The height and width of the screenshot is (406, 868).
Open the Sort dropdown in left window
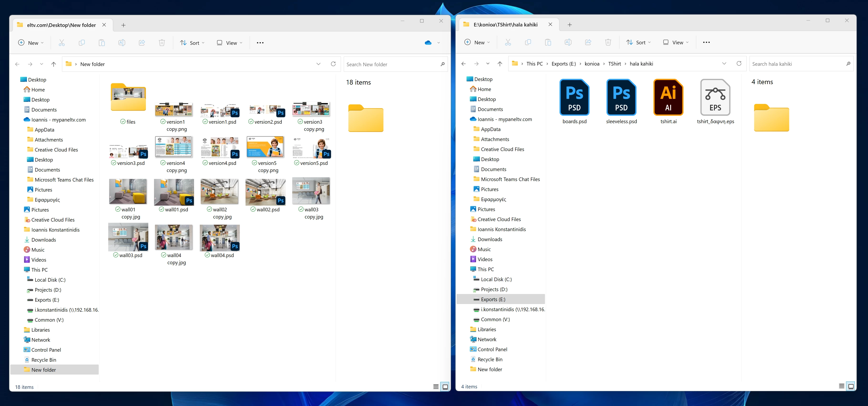click(192, 43)
